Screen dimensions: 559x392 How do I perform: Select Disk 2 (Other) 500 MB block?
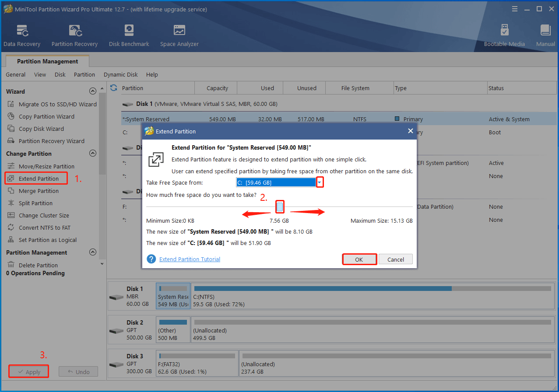[x=173, y=330]
